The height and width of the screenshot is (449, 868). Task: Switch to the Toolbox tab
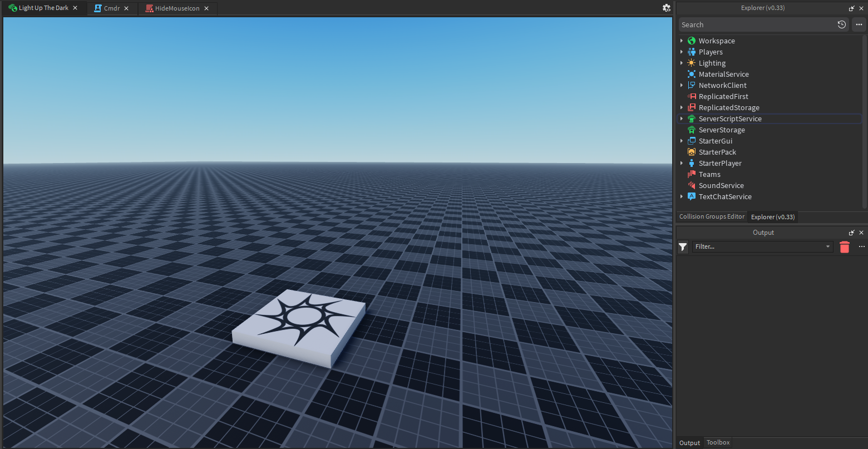tap(718, 442)
